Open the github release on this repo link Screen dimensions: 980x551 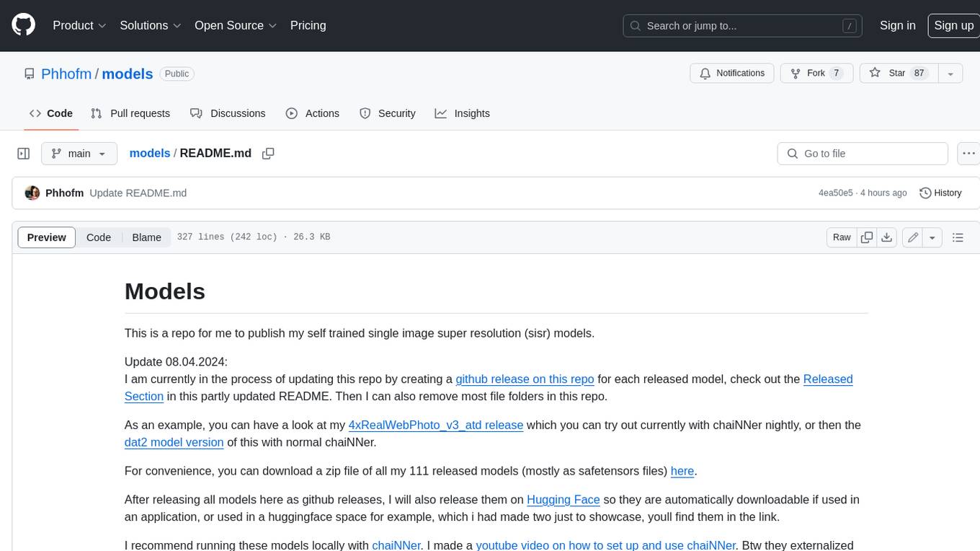[x=525, y=379]
